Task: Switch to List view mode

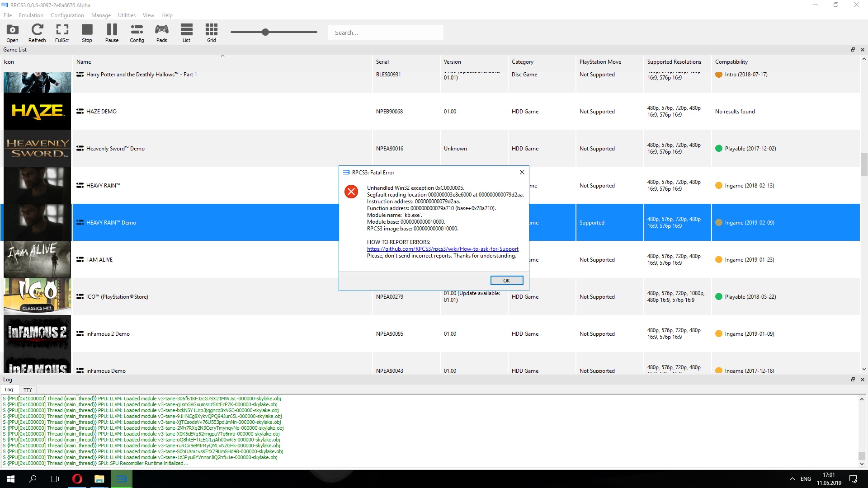Action: pyautogui.click(x=186, y=33)
